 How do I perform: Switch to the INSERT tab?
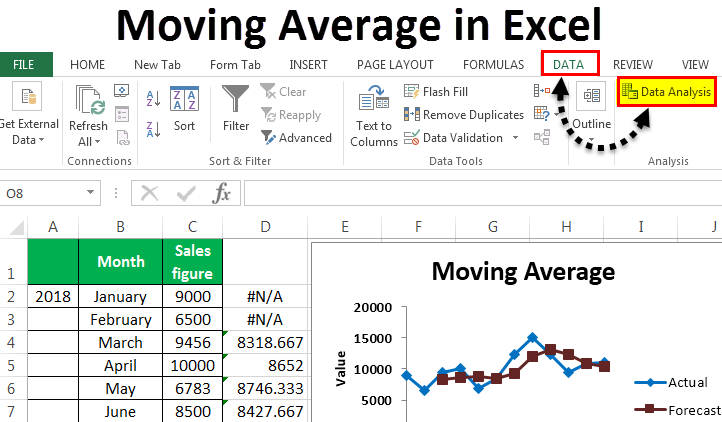[x=308, y=64]
